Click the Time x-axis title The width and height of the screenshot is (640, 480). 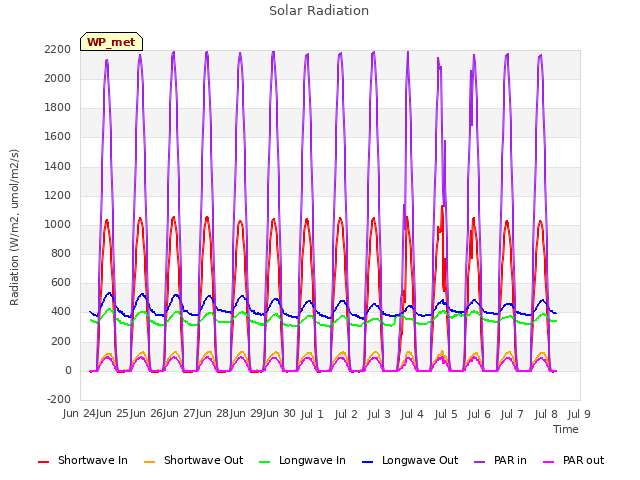click(x=566, y=429)
